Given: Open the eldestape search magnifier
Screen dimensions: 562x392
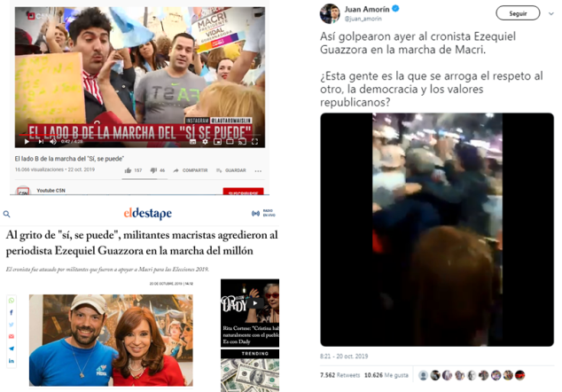Looking at the screenshot, I should (6, 214).
